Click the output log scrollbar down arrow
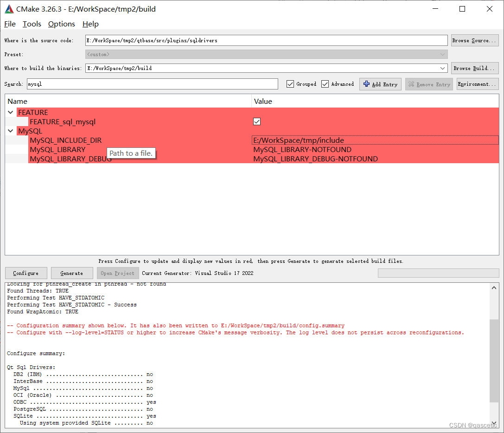 (x=494, y=423)
